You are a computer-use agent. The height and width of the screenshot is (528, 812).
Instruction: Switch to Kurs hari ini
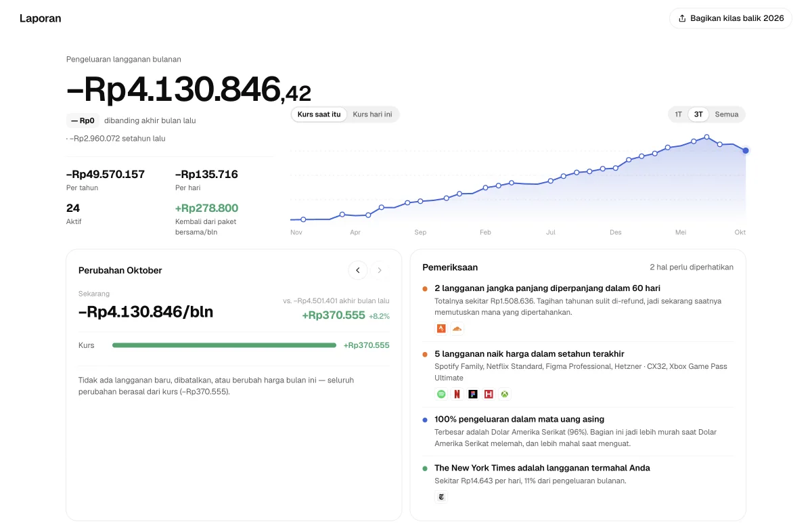[x=373, y=114]
